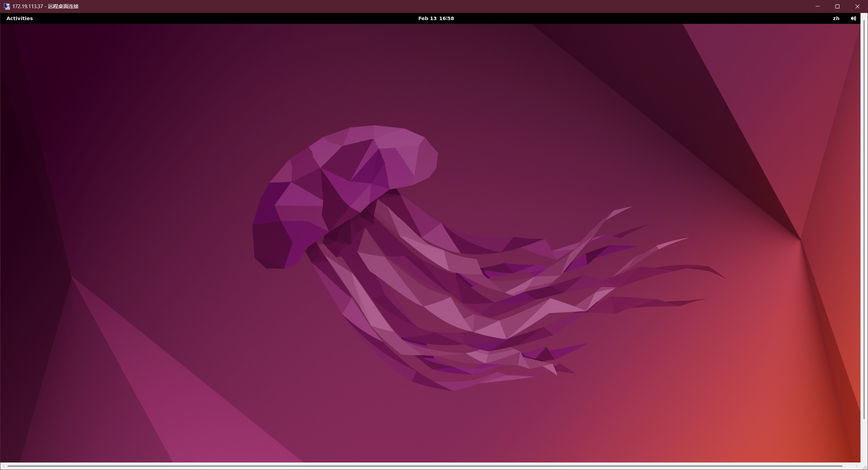Maximize the remote desktop window
The width and height of the screenshot is (868, 470).
(x=837, y=6)
